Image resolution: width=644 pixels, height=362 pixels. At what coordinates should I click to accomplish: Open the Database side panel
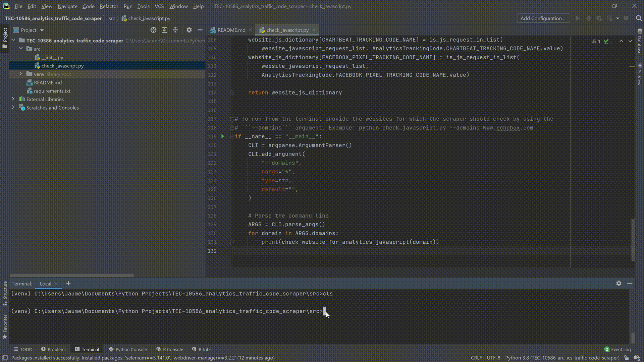[x=640, y=42]
